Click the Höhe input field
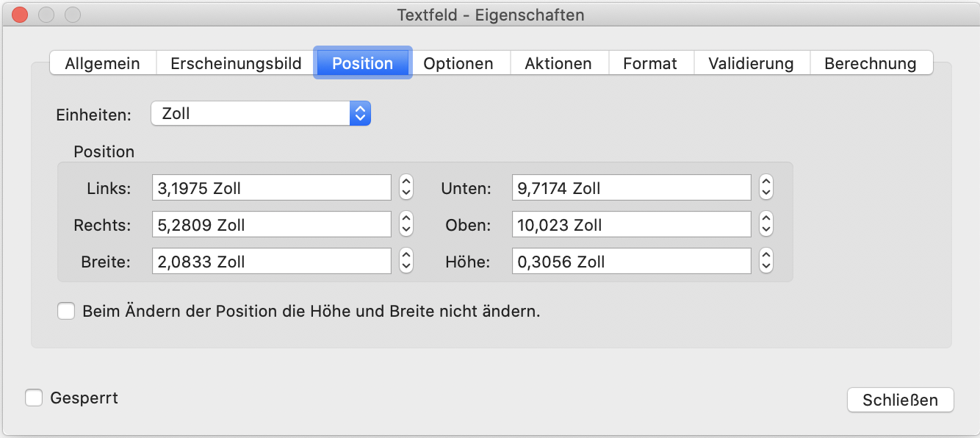The image size is (980, 438). tap(631, 262)
